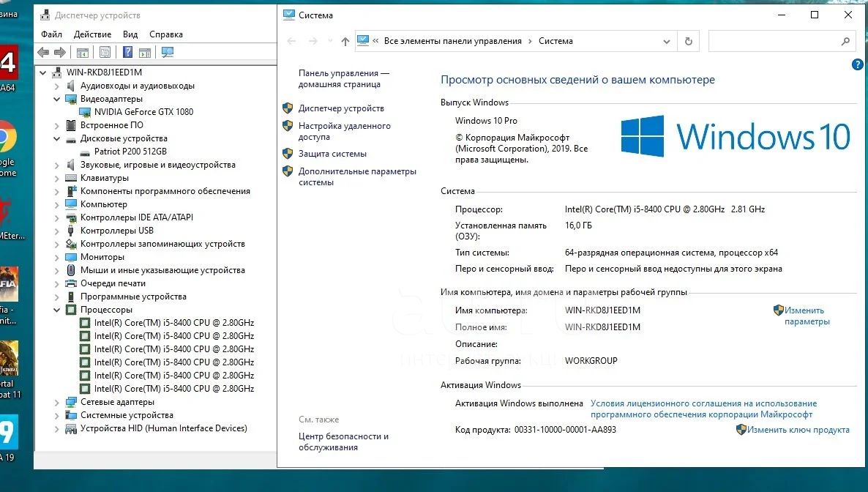Open Properties from the Device Manager toolbar
The width and height of the screenshot is (868, 492).
coord(105,53)
